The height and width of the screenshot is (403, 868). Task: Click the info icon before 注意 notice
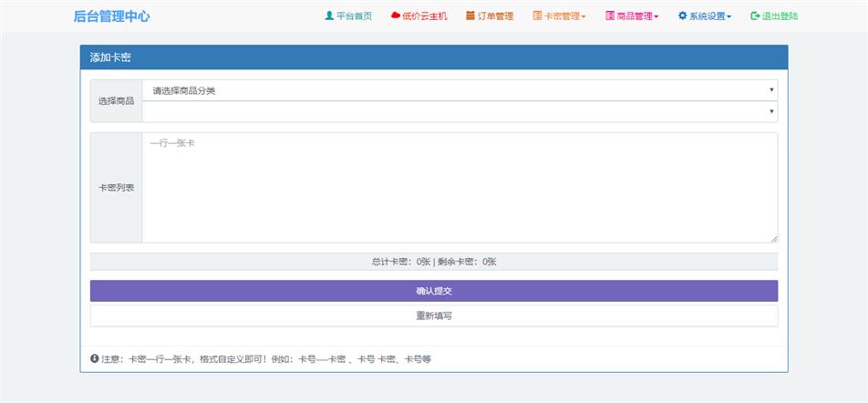tap(95, 358)
